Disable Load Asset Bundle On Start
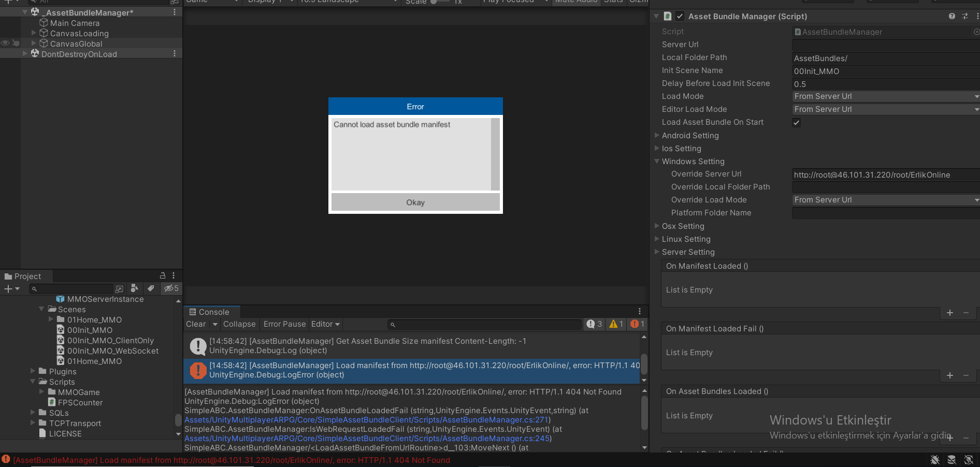This screenshot has width=980, height=467. click(x=796, y=122)
